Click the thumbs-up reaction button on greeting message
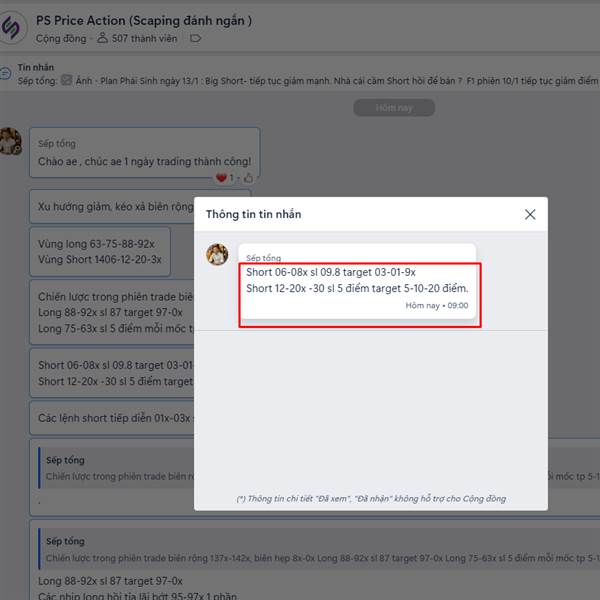Viewport: 600px width, 600px height. pyautogui.click(x=248, y=178)
